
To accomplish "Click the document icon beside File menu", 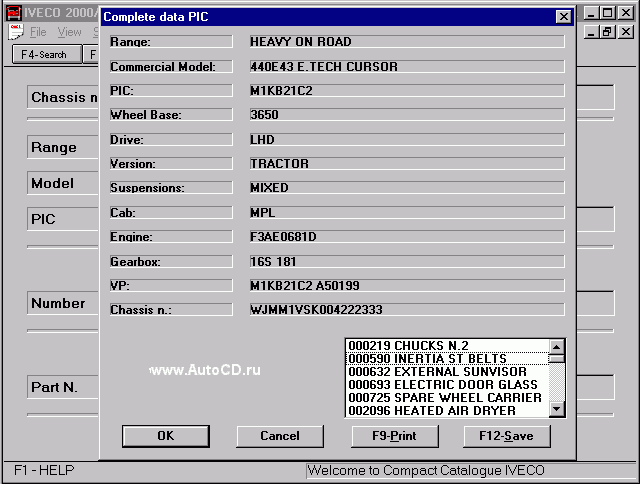I will coord(16,32).
